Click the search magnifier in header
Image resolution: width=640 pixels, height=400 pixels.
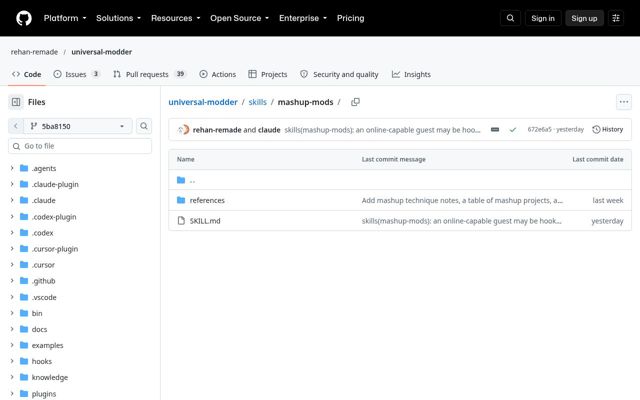[510, 18]
